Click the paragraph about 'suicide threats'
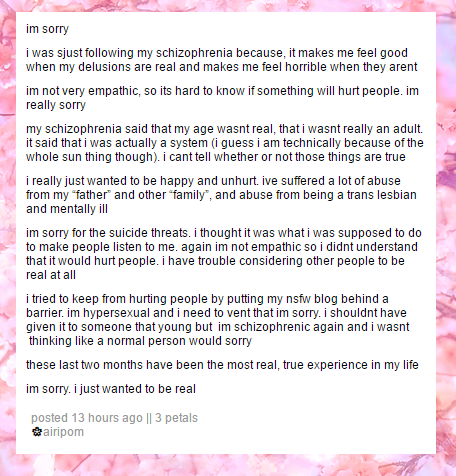Image resolution: width=456 pixels, height=476 pixels. pyautogui.click(x=224, y=254)
